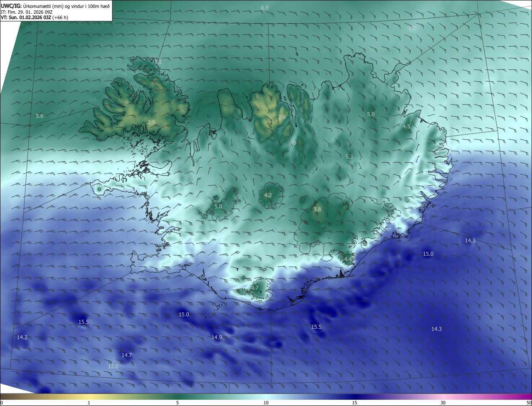Click the "15" tick label on the color scale
Screen dimensions: 532x406
pyautogui.click(x=355, y=403)
